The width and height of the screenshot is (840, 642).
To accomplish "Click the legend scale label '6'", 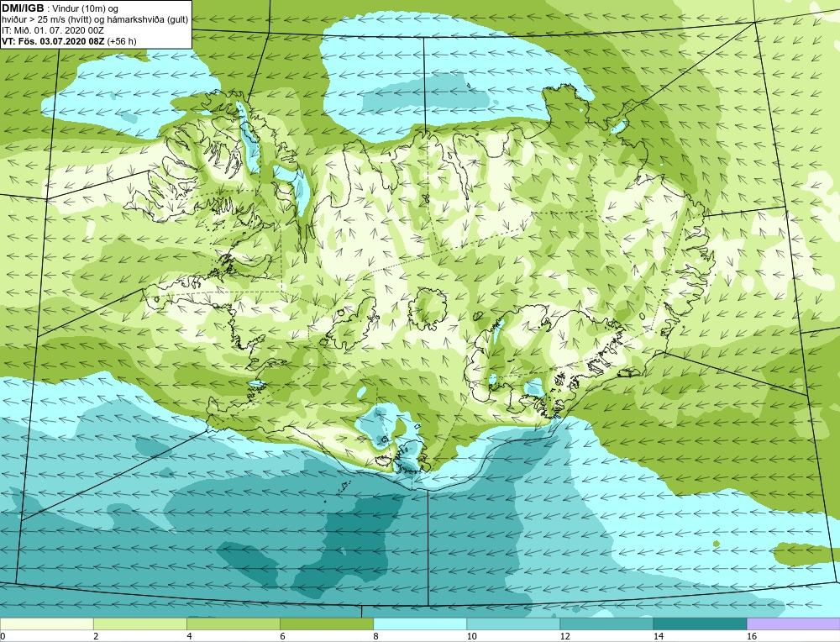I will click(x=282, y=636).
